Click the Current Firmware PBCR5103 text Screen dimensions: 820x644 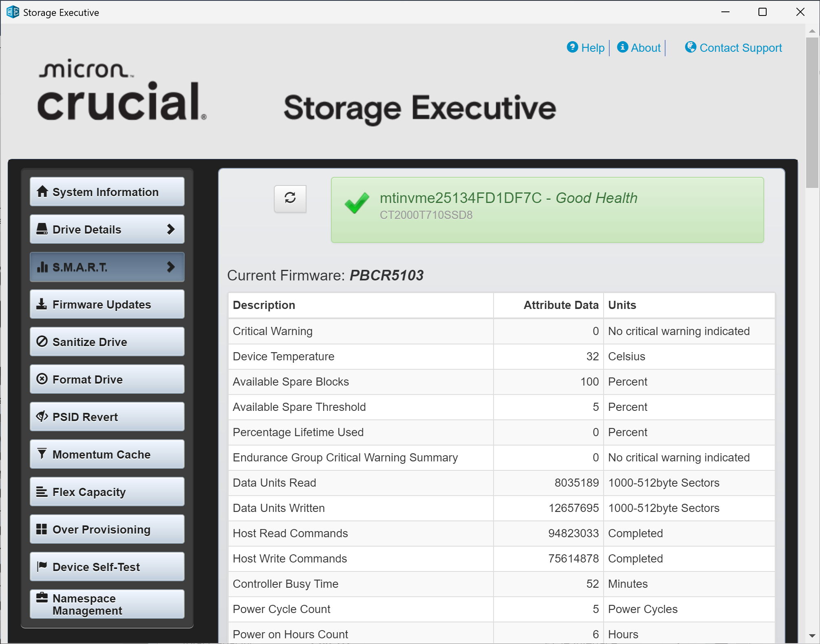325,275
